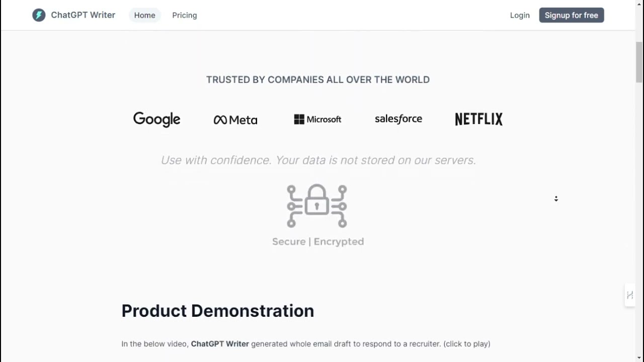Screen dimensions: 644x362
Task: Open the Login link
Action: coord(520,15)
